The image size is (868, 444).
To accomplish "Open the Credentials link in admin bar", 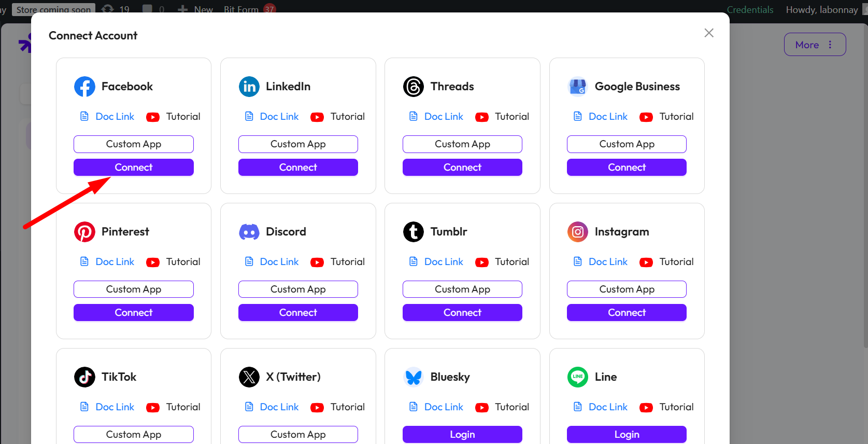I will point(750,9).
